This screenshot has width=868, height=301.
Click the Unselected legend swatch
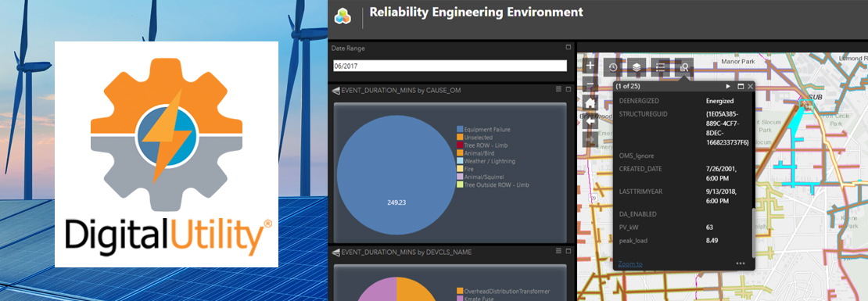point(460,138)
